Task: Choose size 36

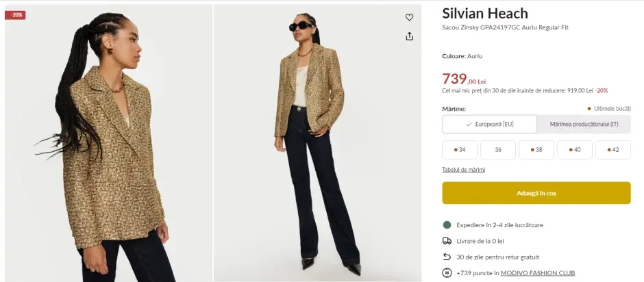Action: tap(498, 150)
